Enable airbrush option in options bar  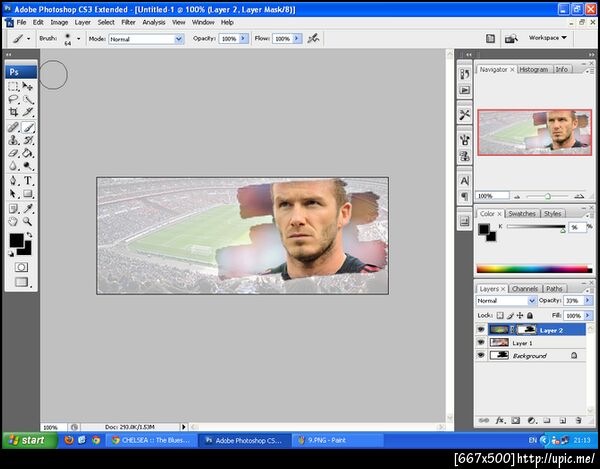(x=313, y=38)
